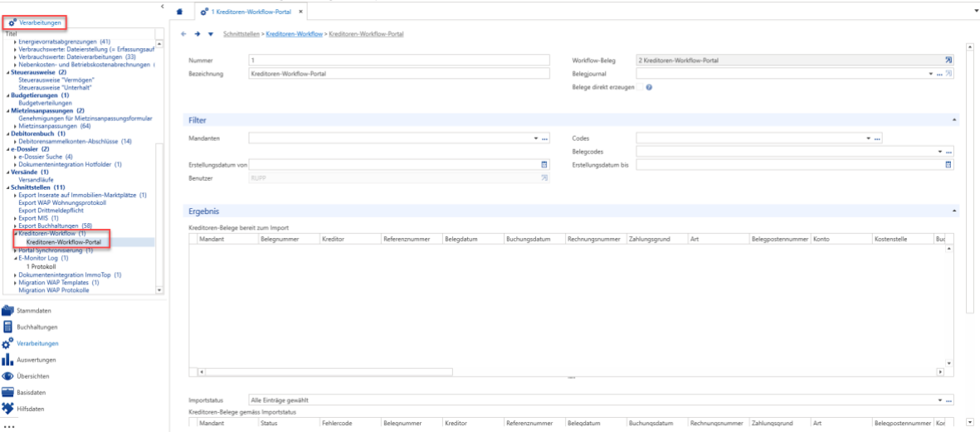Open calendar for Erstellungsdatum bis

point(948,164)
